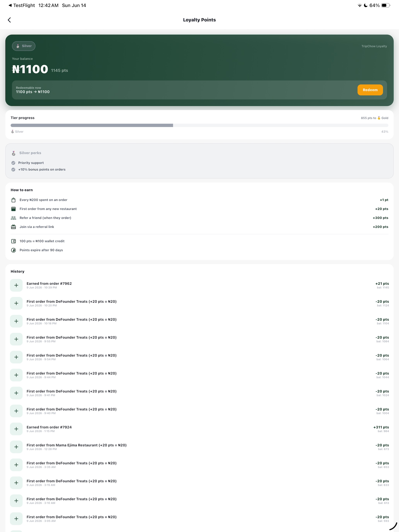Tap '+200 pts' reward value
Viewport: 399px width, 532px height.
click(x=380, y=227)
